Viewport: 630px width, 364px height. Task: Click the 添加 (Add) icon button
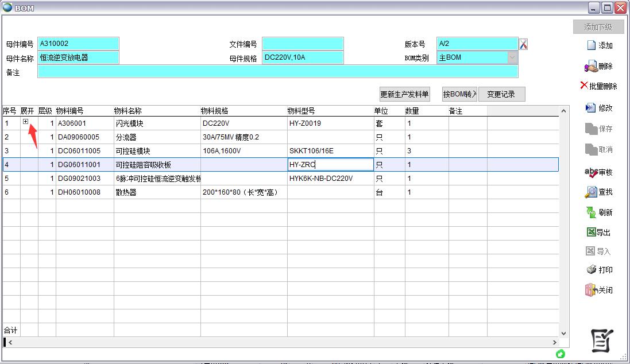point(599,46)
